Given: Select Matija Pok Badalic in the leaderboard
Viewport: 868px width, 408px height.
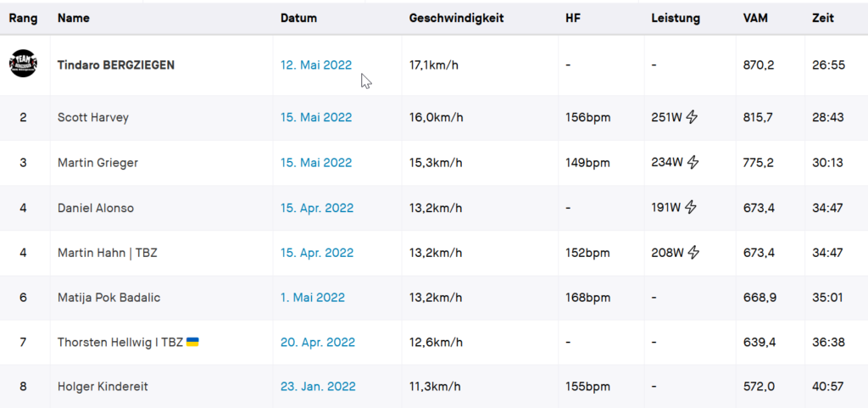Looking at the screenshot, I should tap(109, 298).
